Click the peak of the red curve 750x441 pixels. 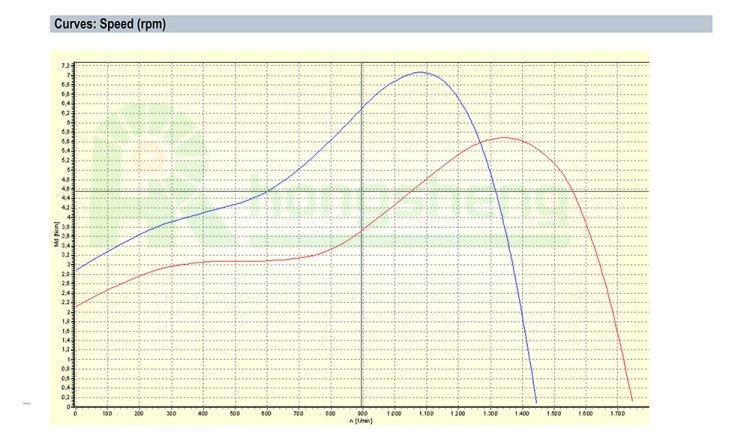503,137
